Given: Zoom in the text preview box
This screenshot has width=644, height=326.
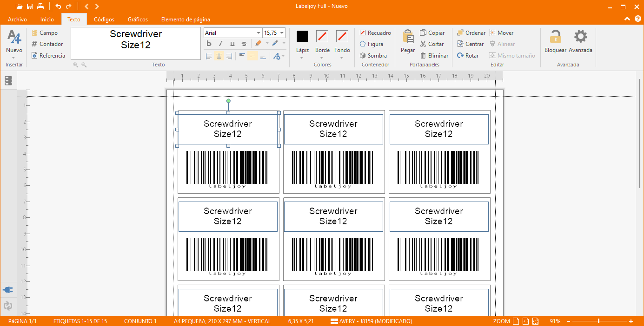Looking at the screenshot, I should pyautogui.click(x=75, y=65).
